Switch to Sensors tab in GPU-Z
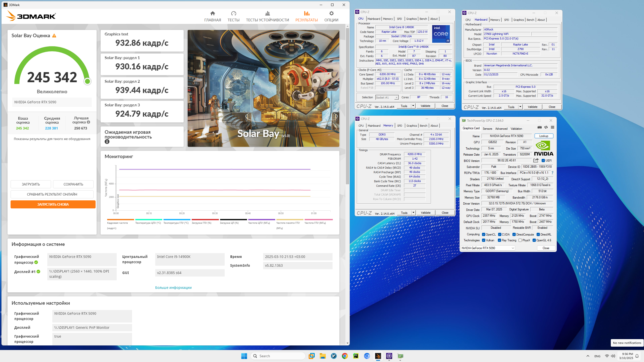 [487, 128]
